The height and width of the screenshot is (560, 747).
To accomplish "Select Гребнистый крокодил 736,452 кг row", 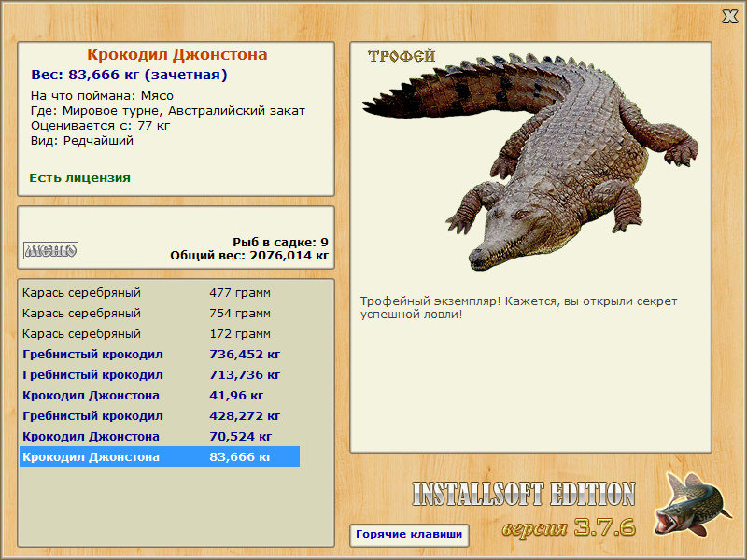I will coord(160,354).
